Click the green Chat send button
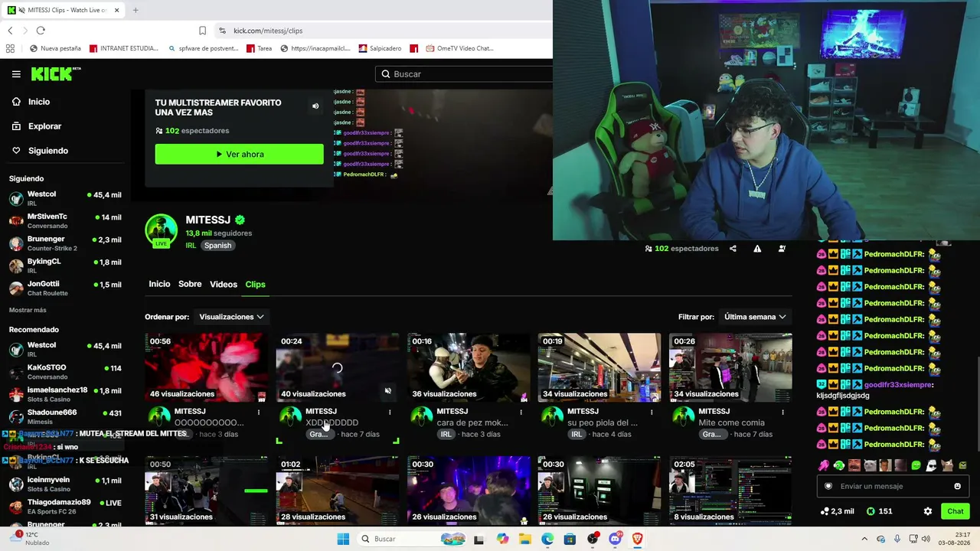980x551 pixels. 955,511
